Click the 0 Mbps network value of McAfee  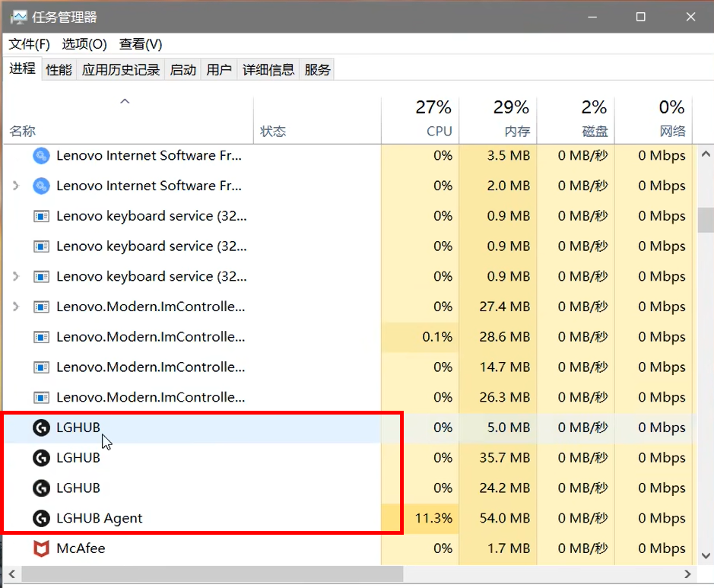pyautogui.click(x=662, y=548)
